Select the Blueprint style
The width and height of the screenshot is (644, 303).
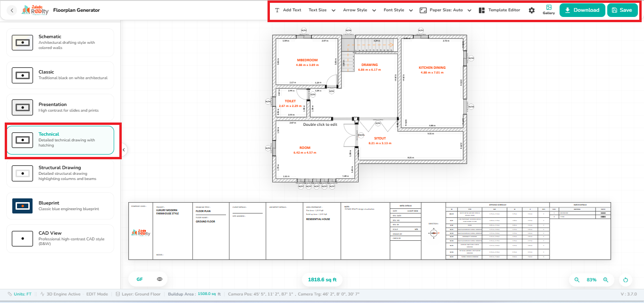click(x=60, y=205)
